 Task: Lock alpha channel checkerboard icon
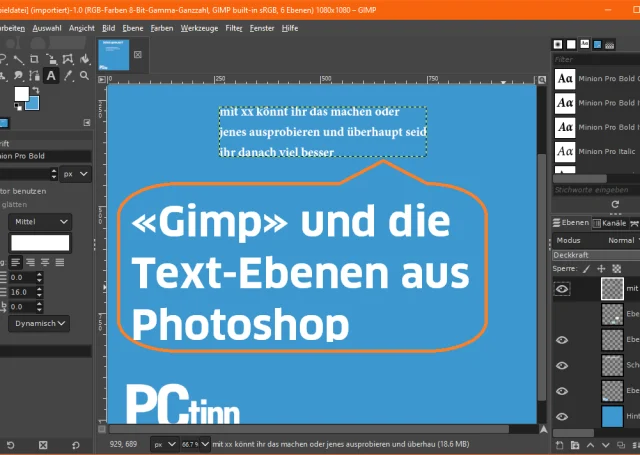pos(616,269)
